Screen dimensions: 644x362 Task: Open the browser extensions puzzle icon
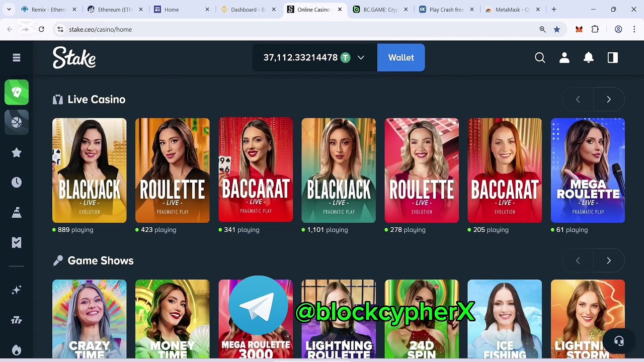[x=595, y=29]
